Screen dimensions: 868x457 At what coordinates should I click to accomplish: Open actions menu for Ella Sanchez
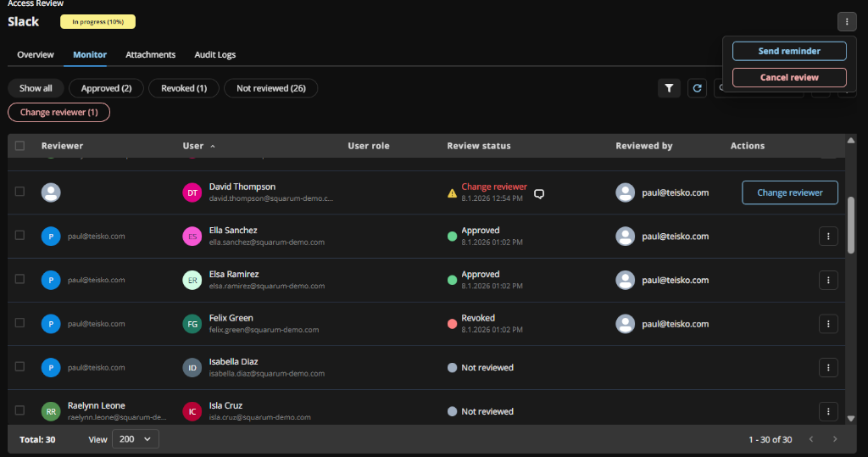coord(828,236)
